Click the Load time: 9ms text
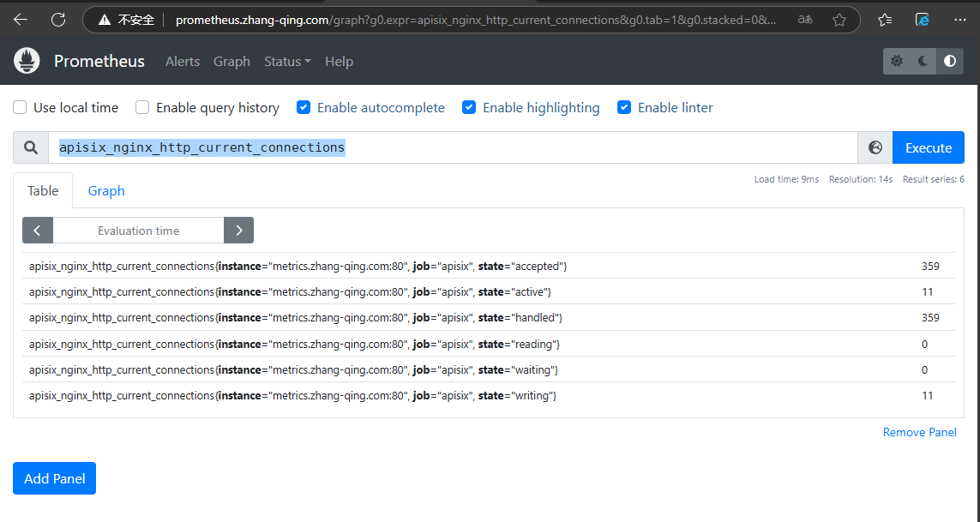The height and width of the screenshot is (522, 980). click(x=786, y=179)
